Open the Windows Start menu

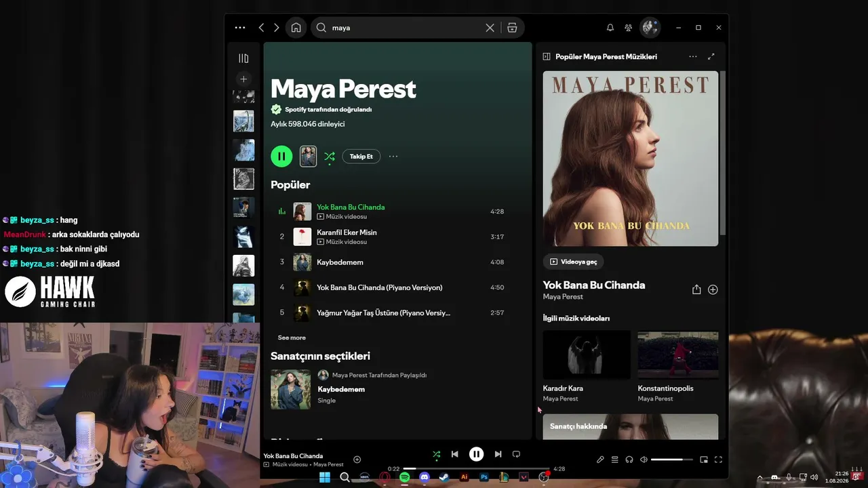click(325, 477)
